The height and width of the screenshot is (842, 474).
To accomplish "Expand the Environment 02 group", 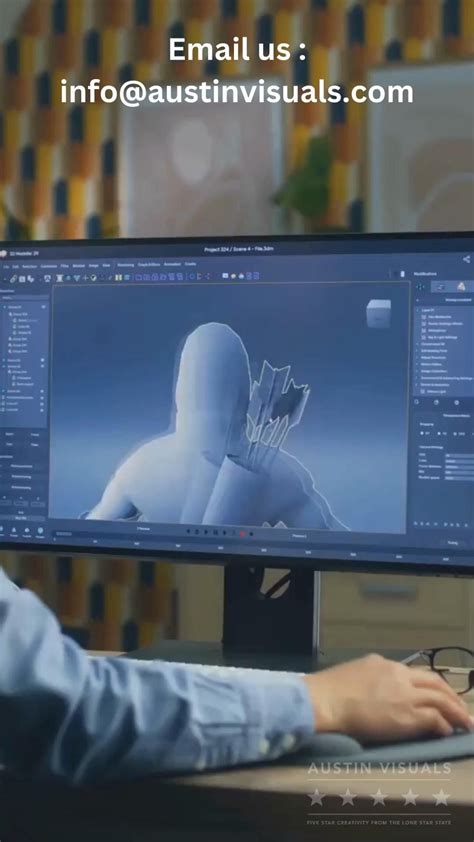I will 418,344.
